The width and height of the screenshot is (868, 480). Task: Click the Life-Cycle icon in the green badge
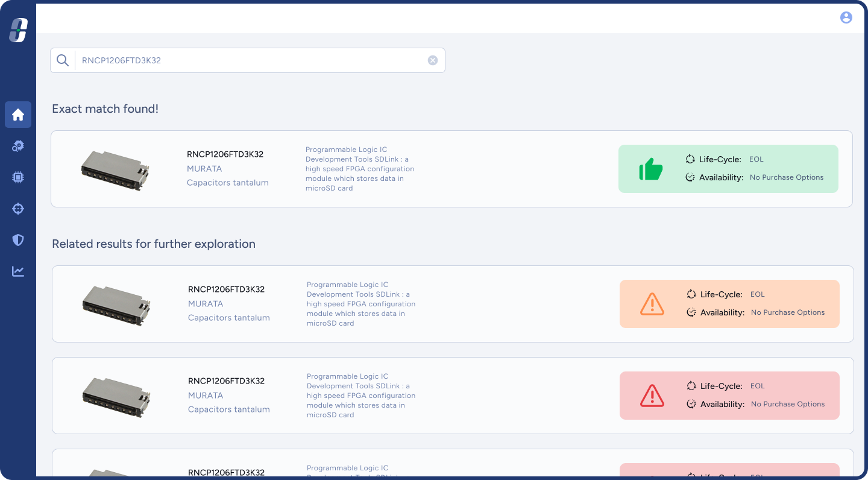tap(690, 159)
